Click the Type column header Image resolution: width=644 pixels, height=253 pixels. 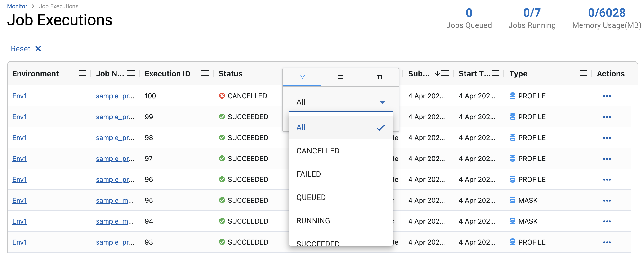click(x=518, y=74)
